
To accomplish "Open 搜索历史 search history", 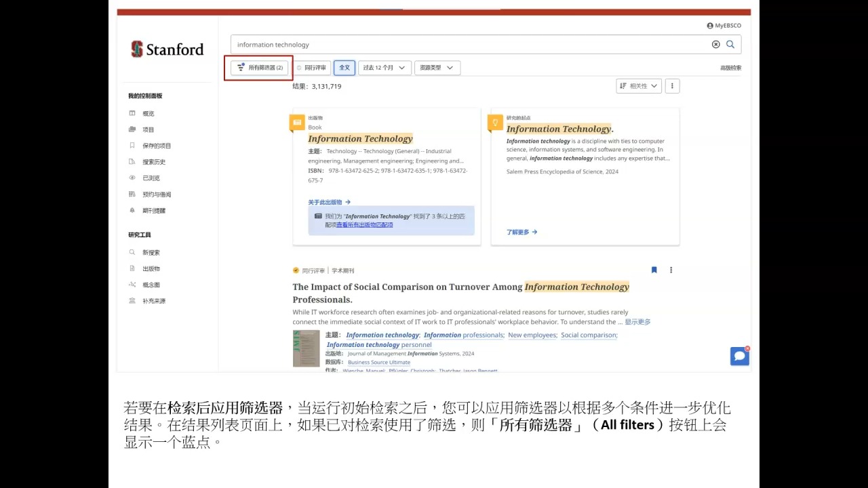I will pyautogui.click(x=154, y=162).
